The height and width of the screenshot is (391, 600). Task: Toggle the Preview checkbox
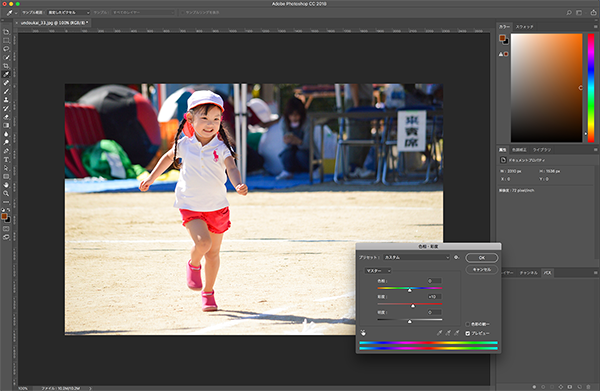pos(468,333)
